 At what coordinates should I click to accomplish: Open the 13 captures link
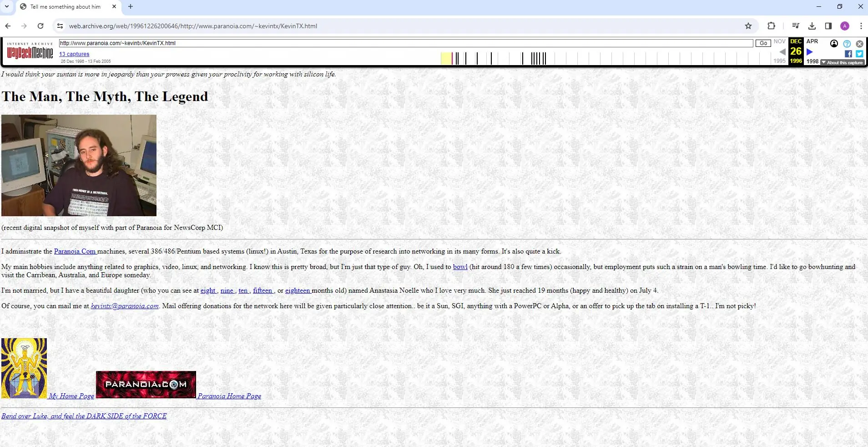74,54
